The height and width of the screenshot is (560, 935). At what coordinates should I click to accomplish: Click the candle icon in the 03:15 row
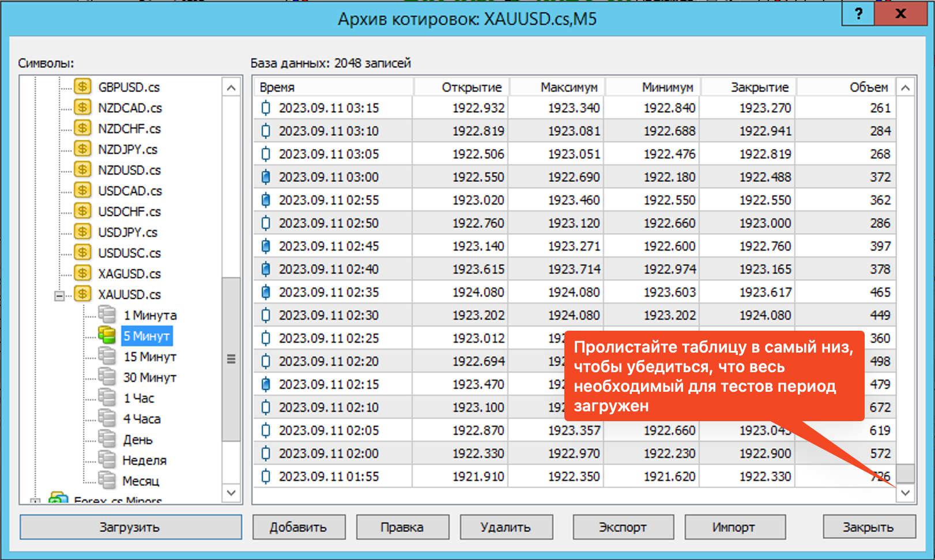coord(266,108)
